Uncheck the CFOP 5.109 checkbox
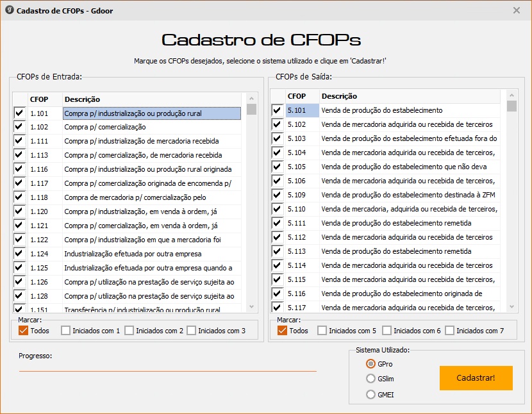 click(277, 194)
